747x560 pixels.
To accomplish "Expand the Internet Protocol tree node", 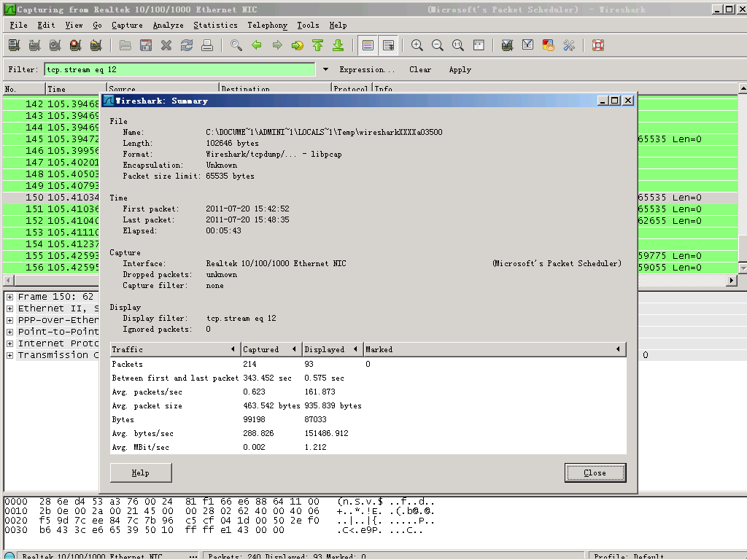I will click(9, 343).
